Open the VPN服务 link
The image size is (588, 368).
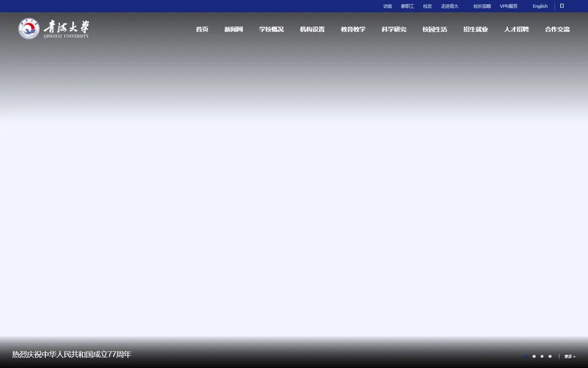[x=509, y=6]
